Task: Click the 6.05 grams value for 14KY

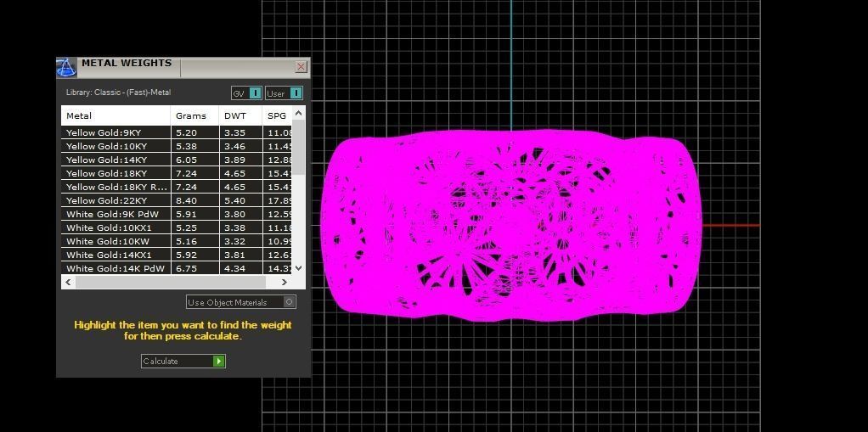Action: (186, 160)
